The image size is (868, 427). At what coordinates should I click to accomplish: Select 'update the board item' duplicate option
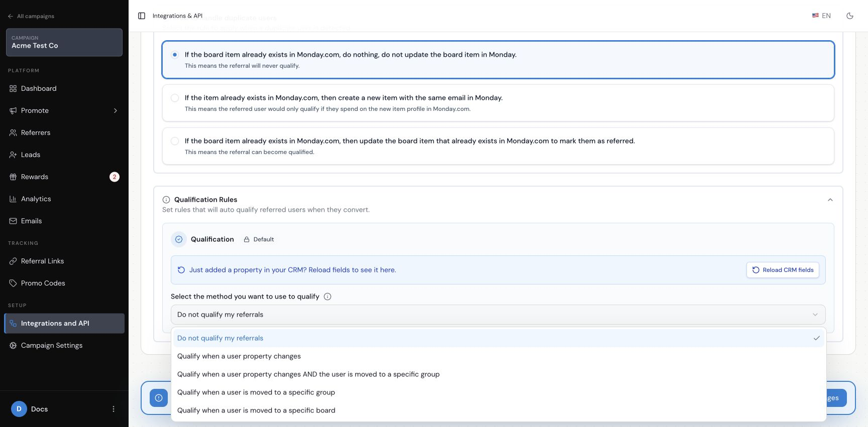pos(498,146)
